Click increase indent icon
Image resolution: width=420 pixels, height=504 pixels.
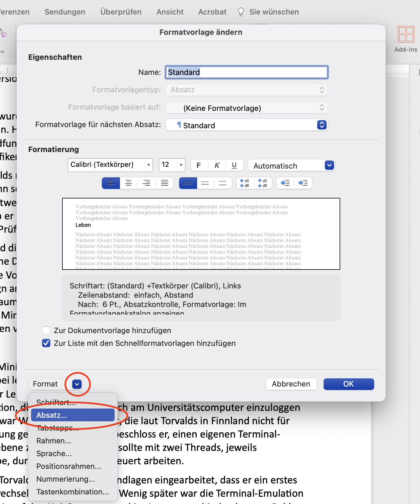[x=303, y=183]
